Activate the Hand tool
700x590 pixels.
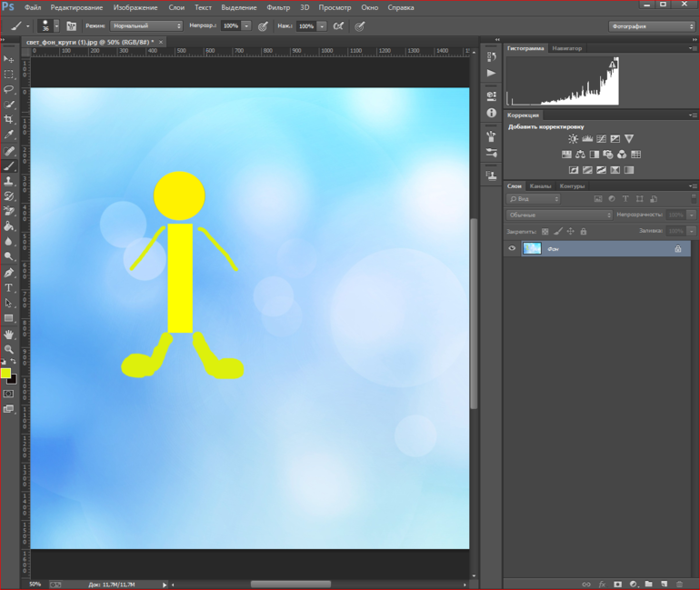(9, 335)
